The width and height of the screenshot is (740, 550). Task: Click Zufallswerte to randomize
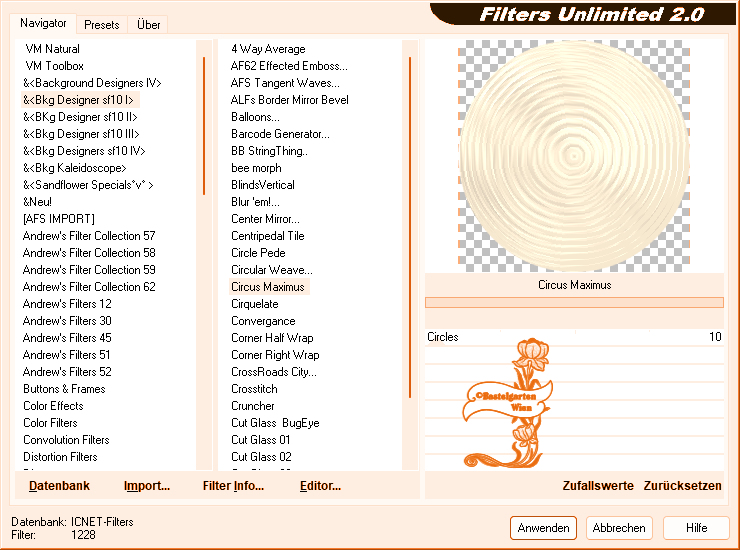[598, 486]
